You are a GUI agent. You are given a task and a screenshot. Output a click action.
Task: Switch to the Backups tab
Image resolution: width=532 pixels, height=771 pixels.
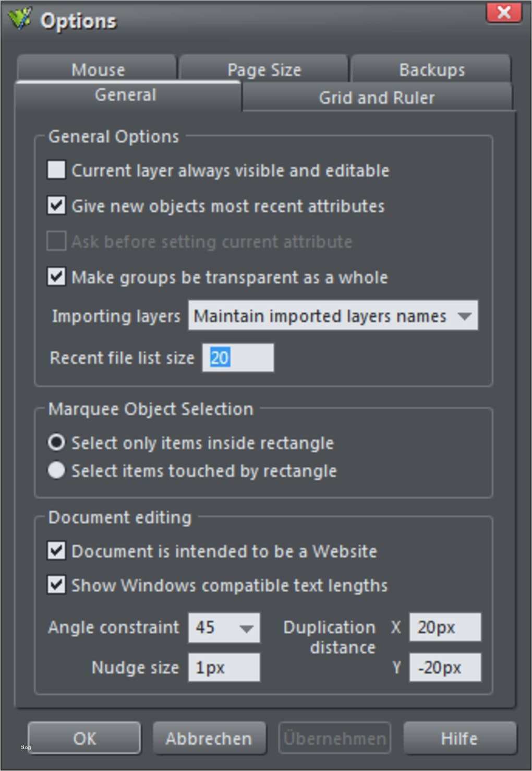click(432, 69)
